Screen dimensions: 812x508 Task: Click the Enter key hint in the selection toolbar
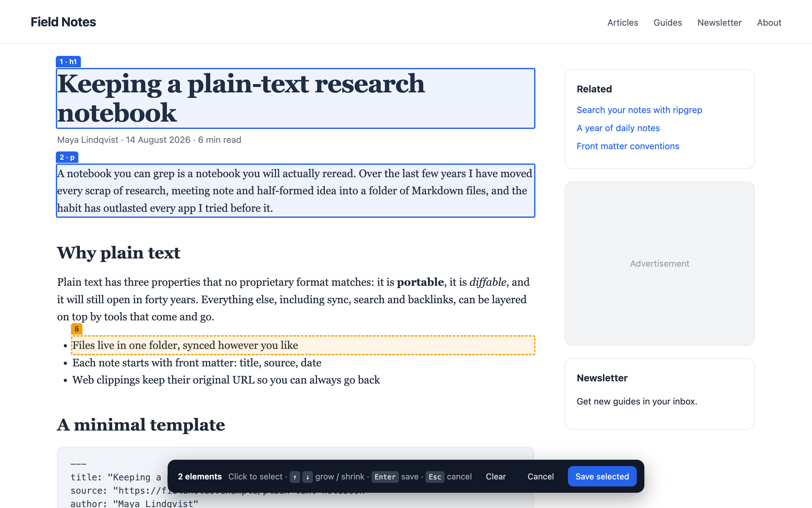(385, 477)
